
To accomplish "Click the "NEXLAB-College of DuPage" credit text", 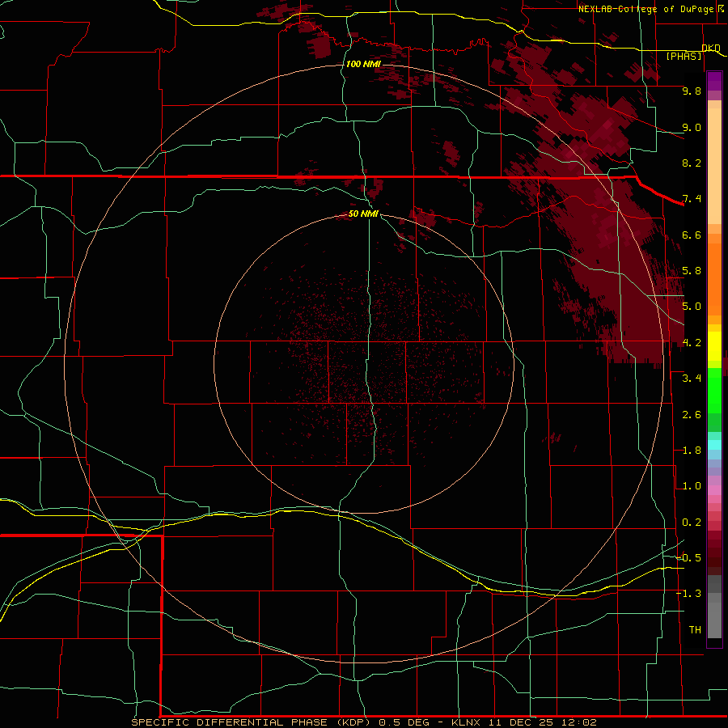I will pos(648,9).
